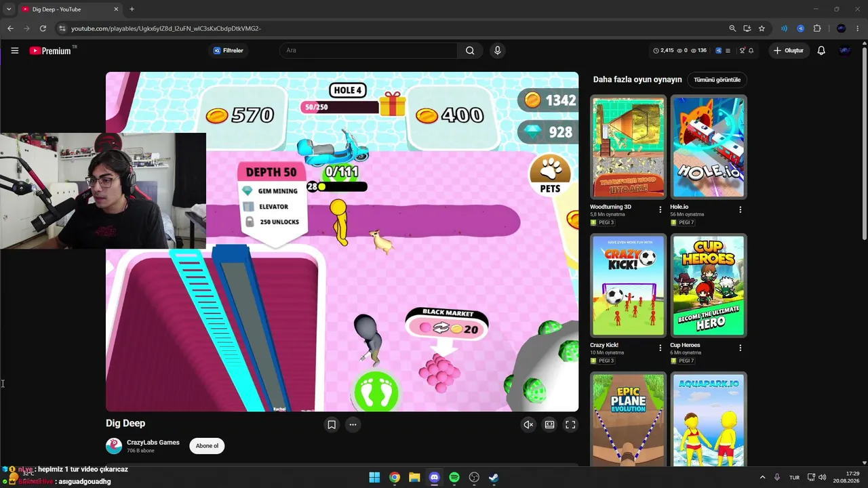Unmute the game audio
This screenshot has width=868, height=488.
point(528,425)
